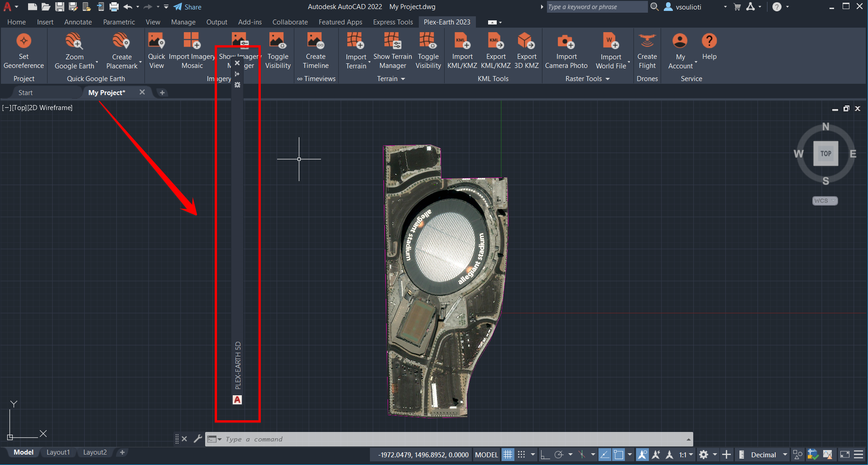
Task: Click the palette properties gear icon
Action: 237,85
